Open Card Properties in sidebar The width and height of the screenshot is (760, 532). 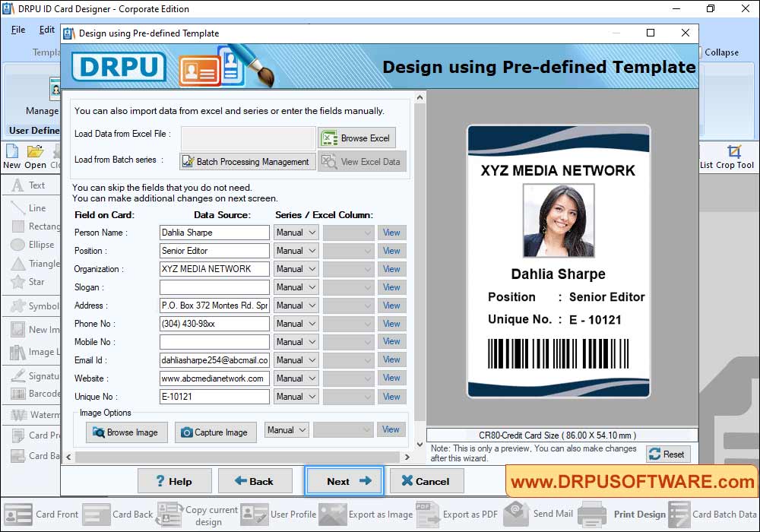click(34, 435)
